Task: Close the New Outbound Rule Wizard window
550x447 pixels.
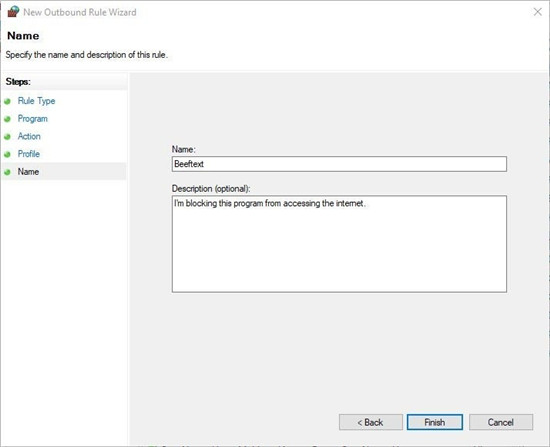Action: (x=537, y=12)
